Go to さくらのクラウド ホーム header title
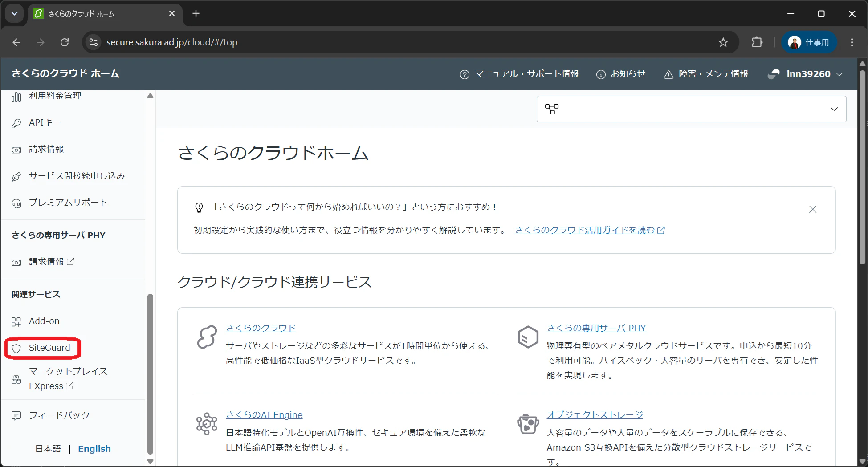 [x=65, y=74]
